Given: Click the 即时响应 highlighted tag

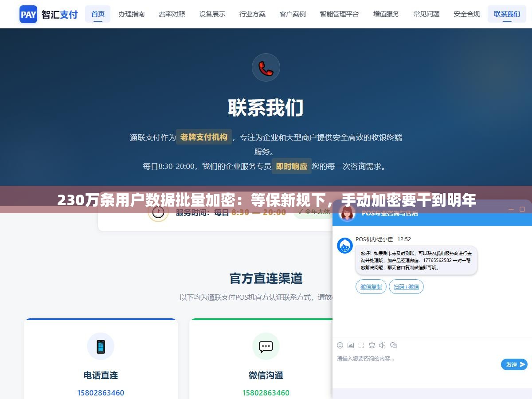Looking at the screenshot, I should pyautogui.click(x=292, y=166).
